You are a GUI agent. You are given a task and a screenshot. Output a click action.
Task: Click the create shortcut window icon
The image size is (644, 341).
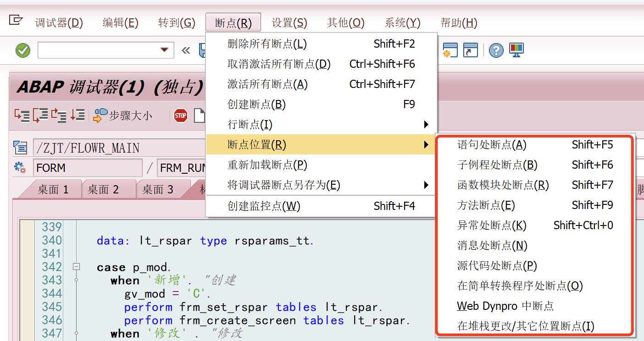click(x=471, y=50)
